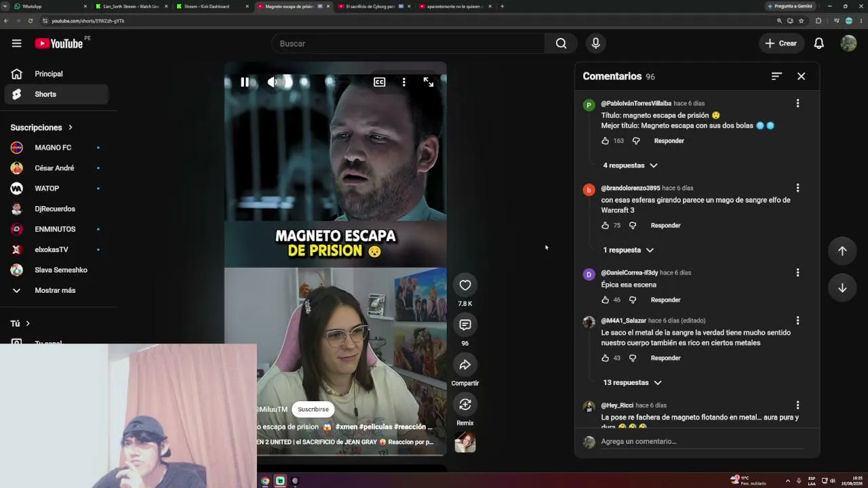The height and width of the screenshot is (488, 868).
Task: Expand the Short to fullscreen
Action: point(429,82)
